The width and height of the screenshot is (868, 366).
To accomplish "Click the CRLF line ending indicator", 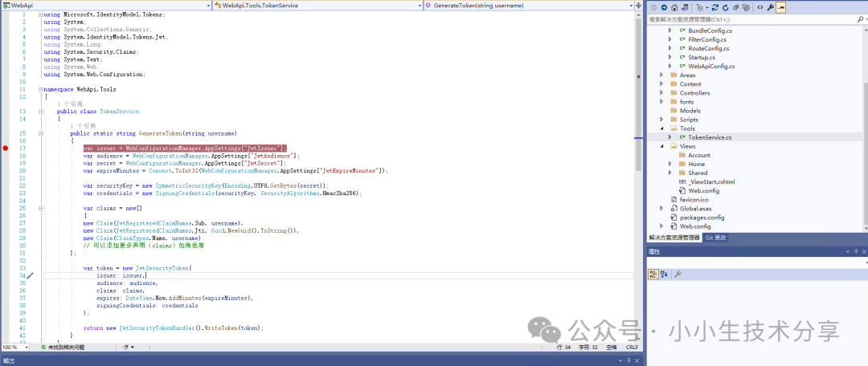I will click(x=632, y=348).
